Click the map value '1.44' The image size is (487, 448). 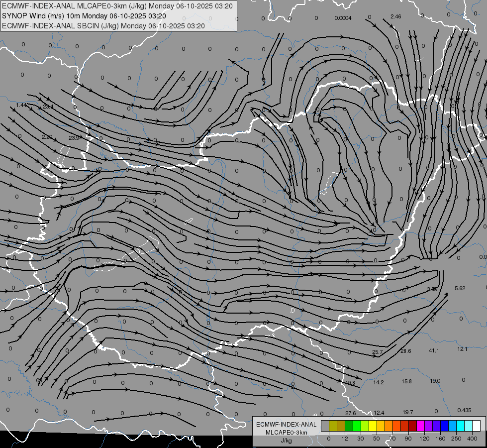click(x=21, y=106)
